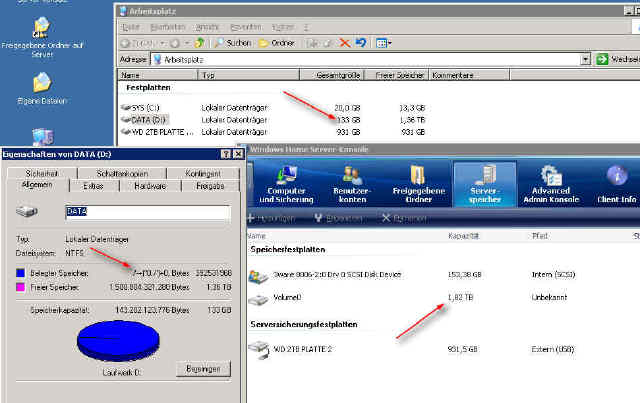
Task: Sort by Kapazität column in console
Action: tap(463, 236)
